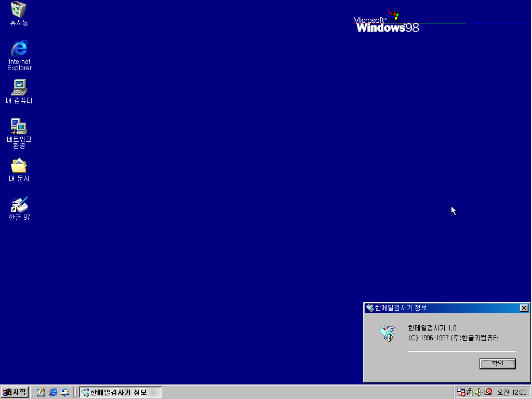This screenshot has height=399, width=532.
Task: Click the 한메일검사기 mail checker tray icon
Action: coord(488,392)
